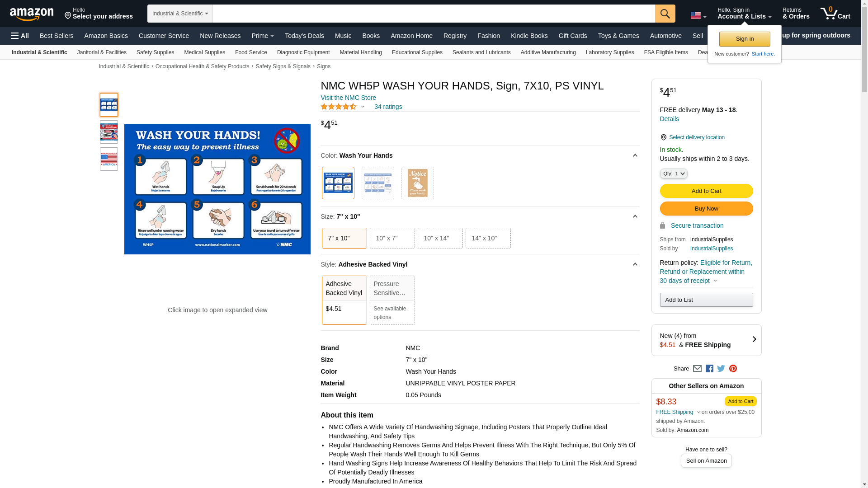Viewport: 868px width, 488px height.
Task: Click the search magnifier icon
Action: point(665,14)
